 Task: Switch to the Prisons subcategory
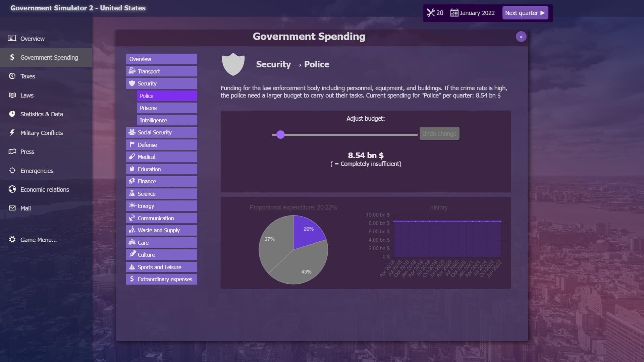point(167,108)
